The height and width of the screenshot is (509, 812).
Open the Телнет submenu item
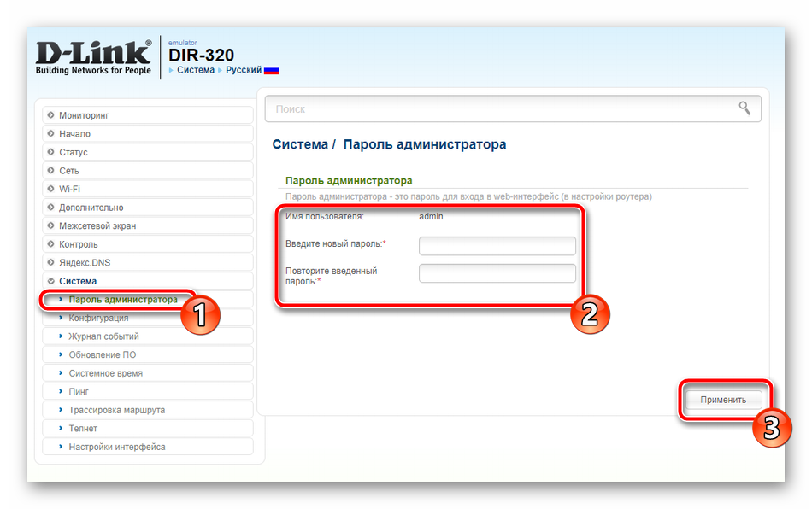click(148, 429)
